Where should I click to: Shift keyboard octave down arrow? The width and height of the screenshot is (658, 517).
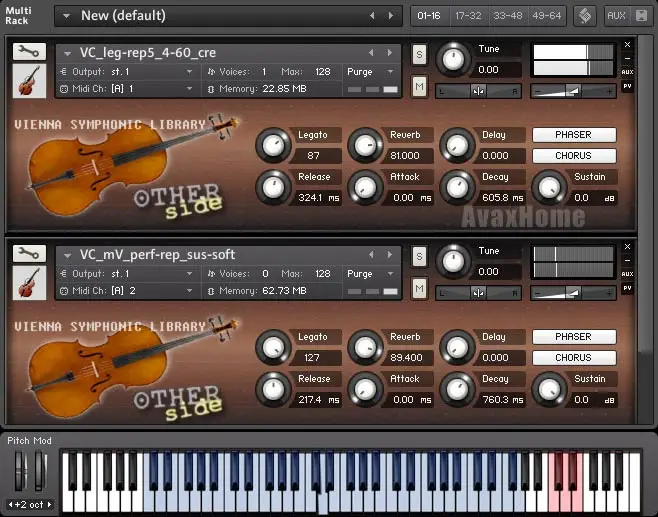click(x=10, y=504)
